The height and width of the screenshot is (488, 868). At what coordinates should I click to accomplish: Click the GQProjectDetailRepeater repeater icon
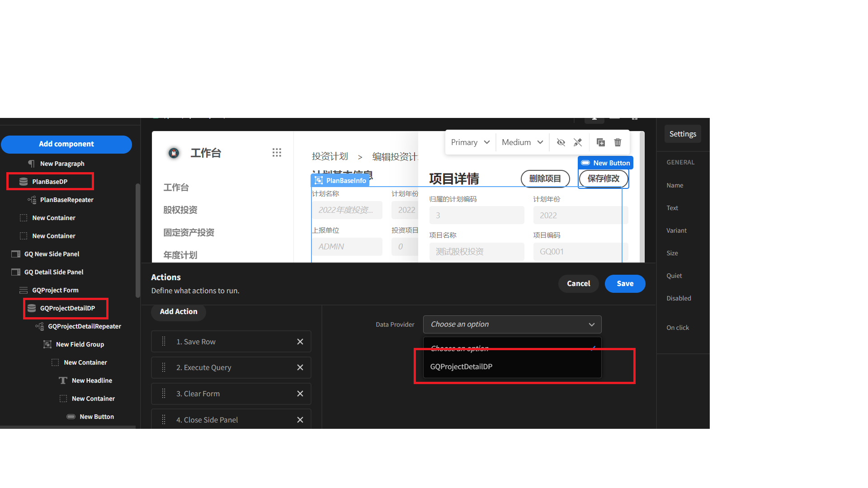[x=40, y=326]
